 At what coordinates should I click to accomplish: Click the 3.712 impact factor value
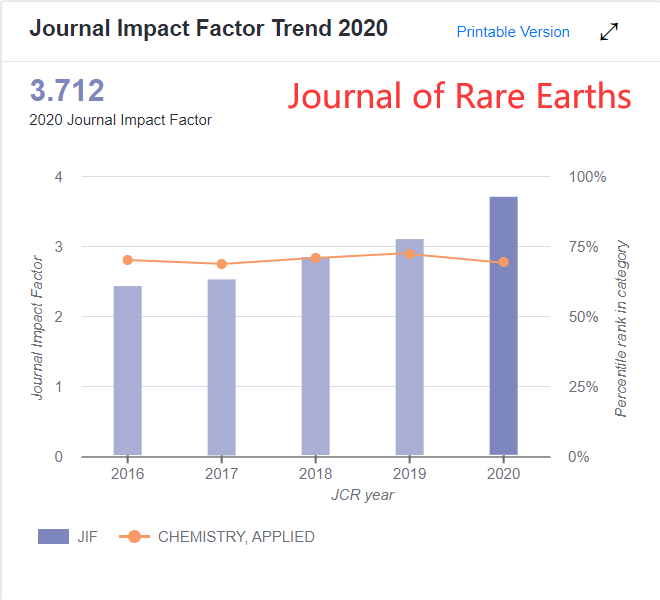click(67, 92)
